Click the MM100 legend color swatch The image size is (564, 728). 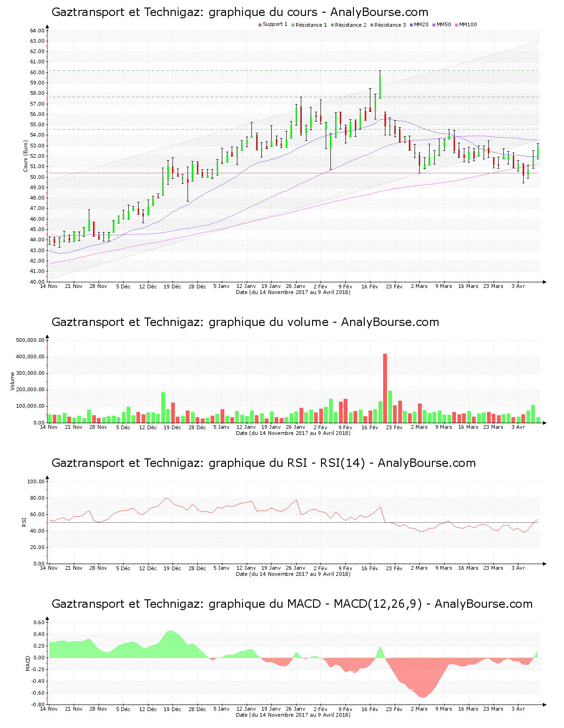click(x=456, y=25)
